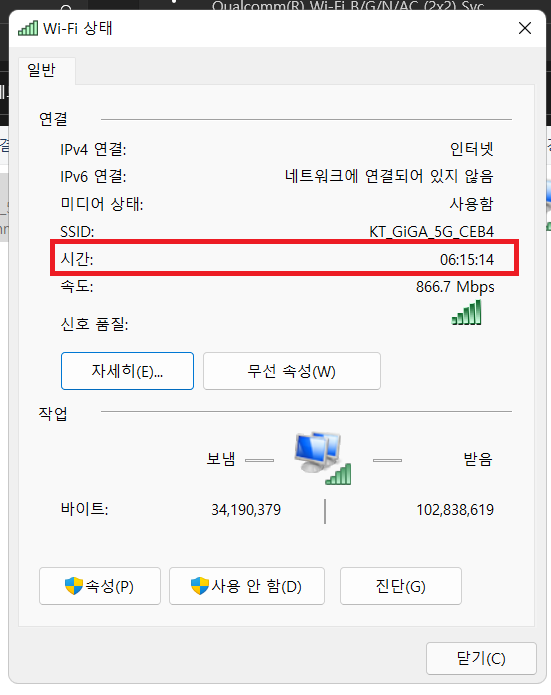Viewport: 551px width, 695px height.
Task: Click the shield icon on 속성(P) button
Action: (74, 586)
